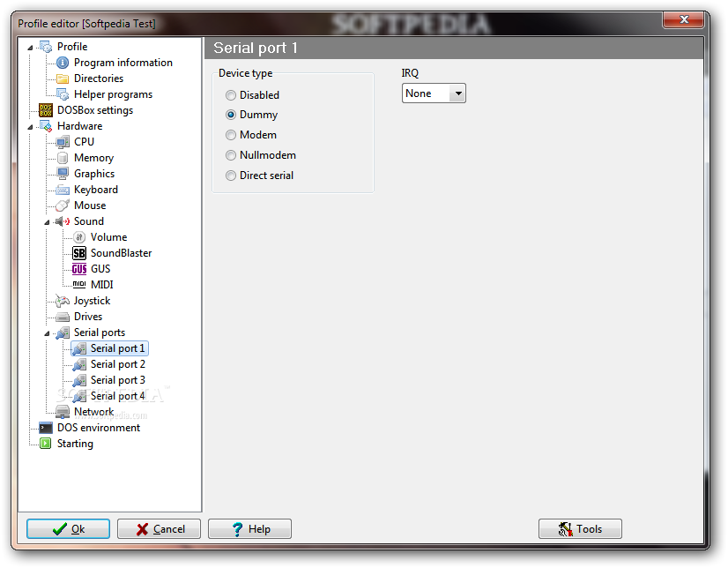Select the Dummy device type
Screen dimensions: 728x568
[231, 115]
